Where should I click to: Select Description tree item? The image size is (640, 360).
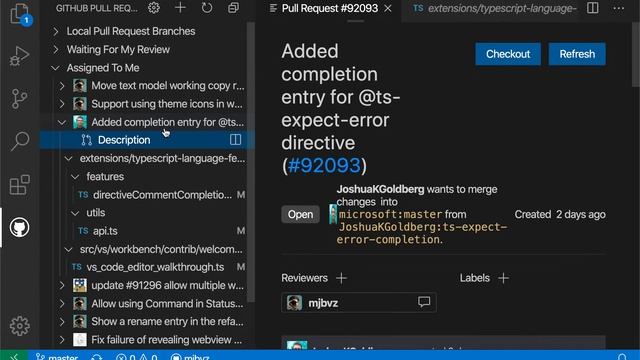pyautogui.click(x=147, y=140)
